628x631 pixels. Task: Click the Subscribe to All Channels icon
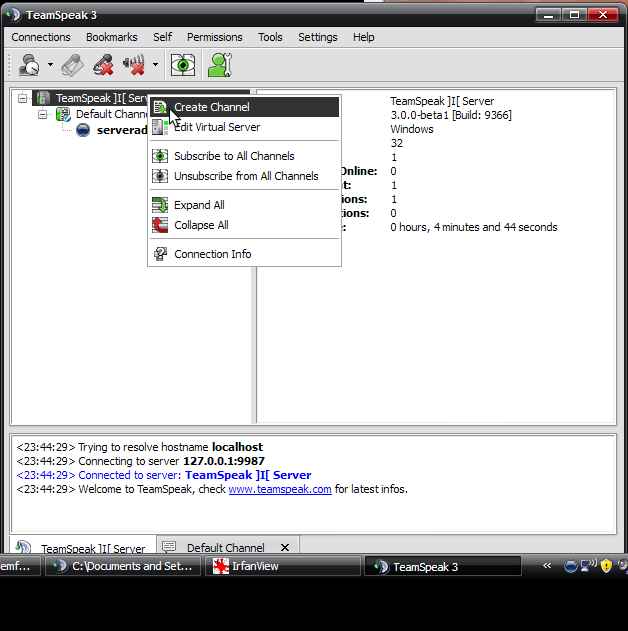(160, 156)
